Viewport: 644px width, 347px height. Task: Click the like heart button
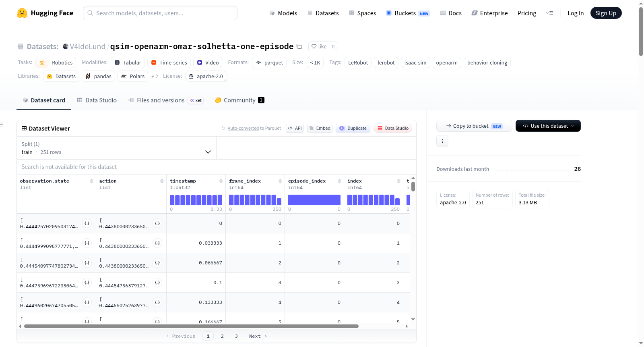pos(319,46)
